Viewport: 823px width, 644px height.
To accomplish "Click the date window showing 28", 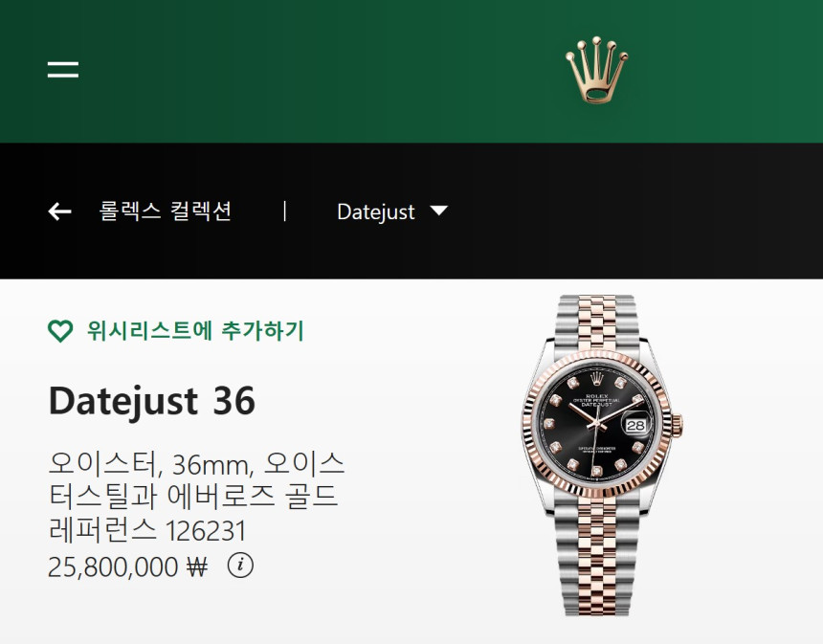I will [x=635, y=425].
